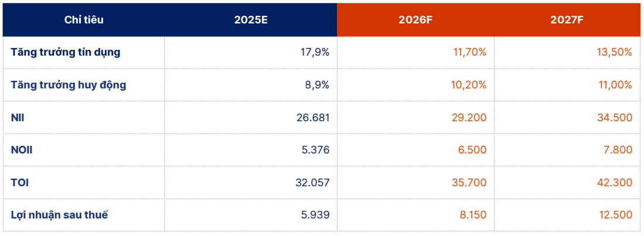Click the 26.681 NII value

(x=314, y=118)
